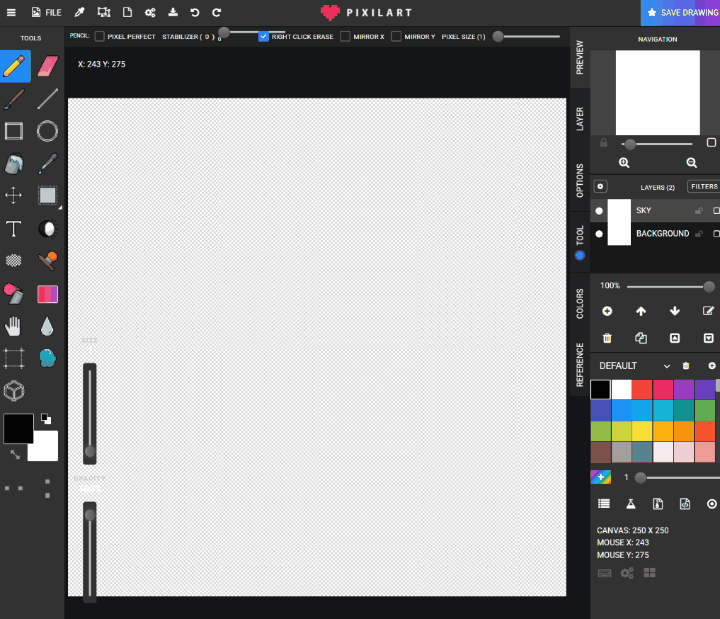
Task: Select the Sky layer thumbnail
Action: (x=619, y=211)
